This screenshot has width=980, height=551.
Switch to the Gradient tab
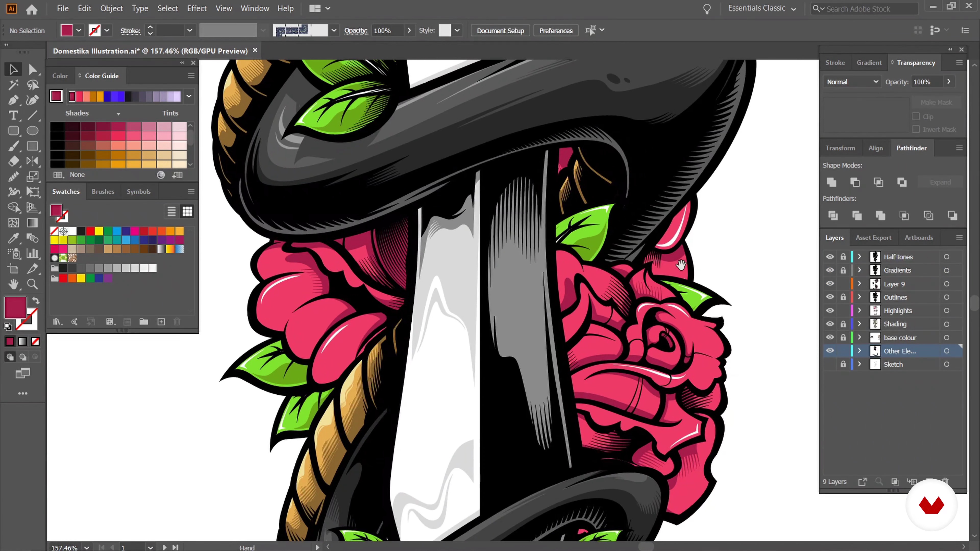click(x=869, y=63)
